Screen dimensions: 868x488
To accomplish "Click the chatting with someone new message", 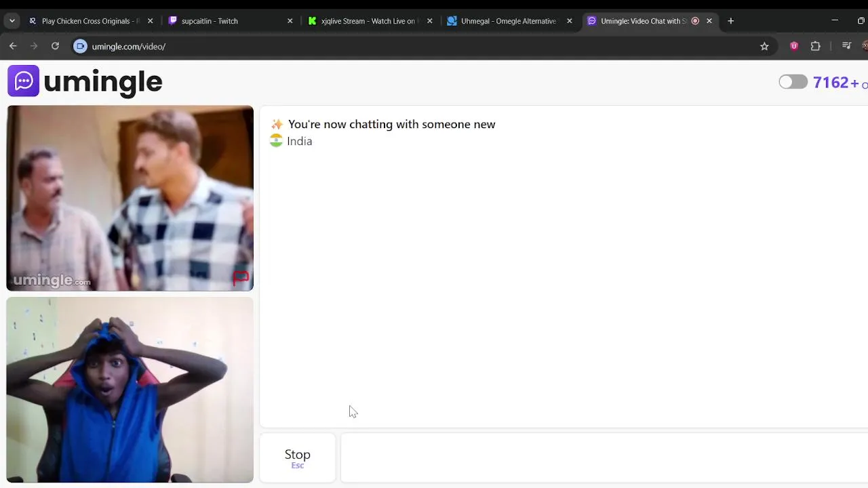I will coord(391,124).
